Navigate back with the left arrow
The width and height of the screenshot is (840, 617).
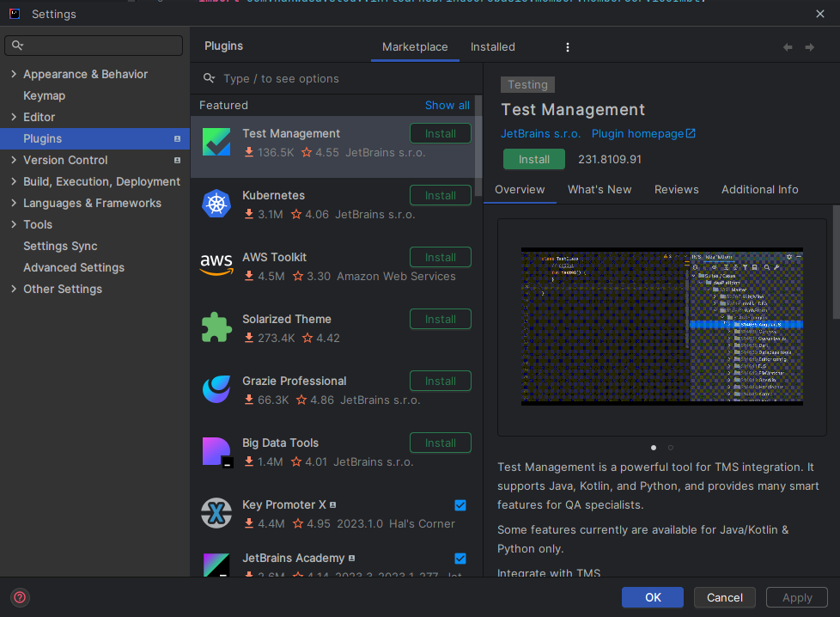[788, 47]
